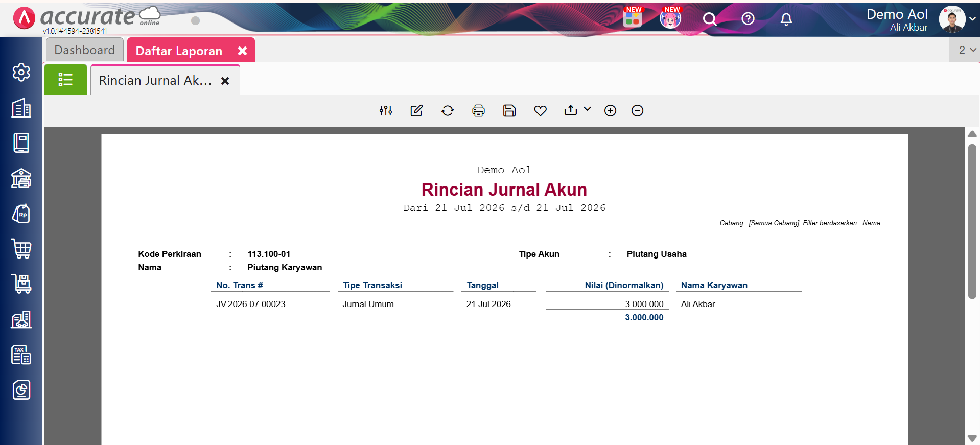Save the report using the floppy disk icon
Viewport: 980px width, 445px height.
509,110
